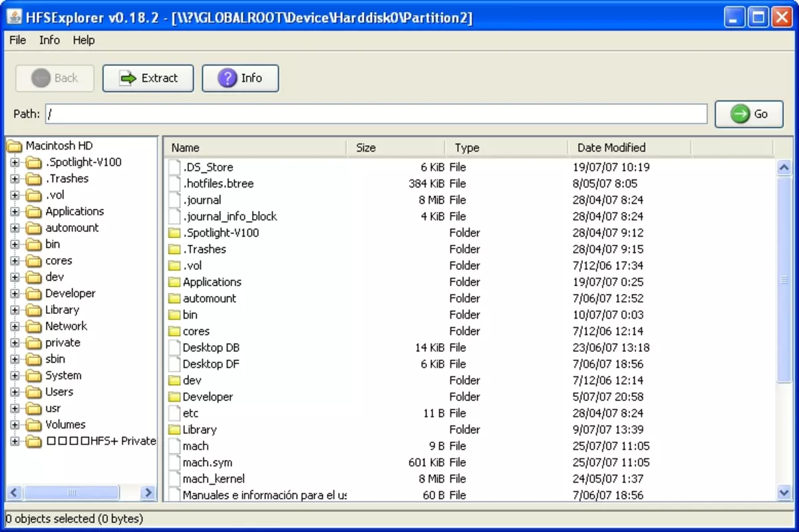Click the .Trashes folder icon in file list

174,249
